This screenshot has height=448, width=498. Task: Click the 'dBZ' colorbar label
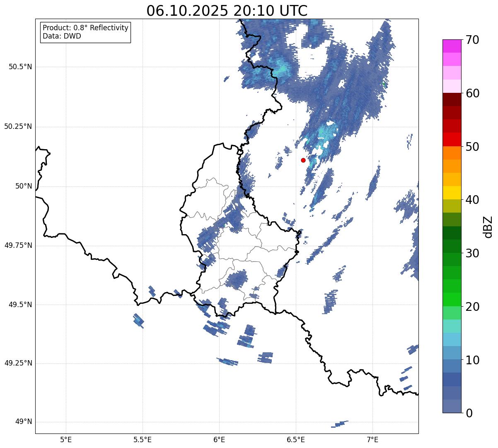tap(488, 227)
